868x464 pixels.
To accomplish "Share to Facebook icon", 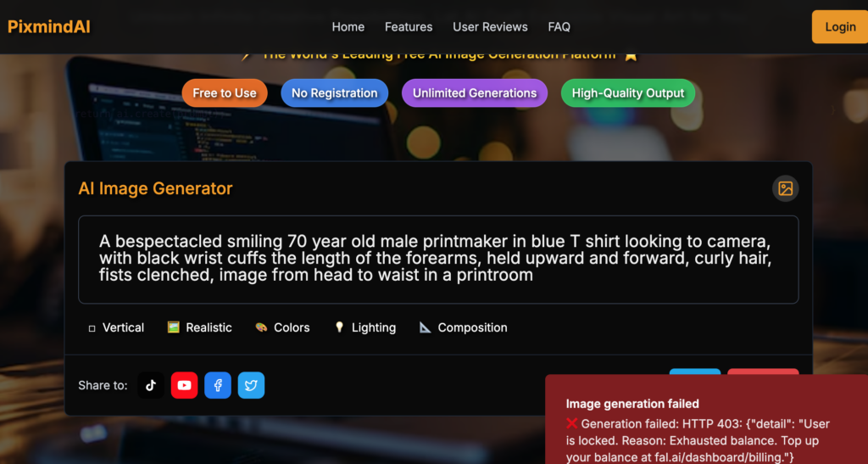I will (x=218, y=385).
